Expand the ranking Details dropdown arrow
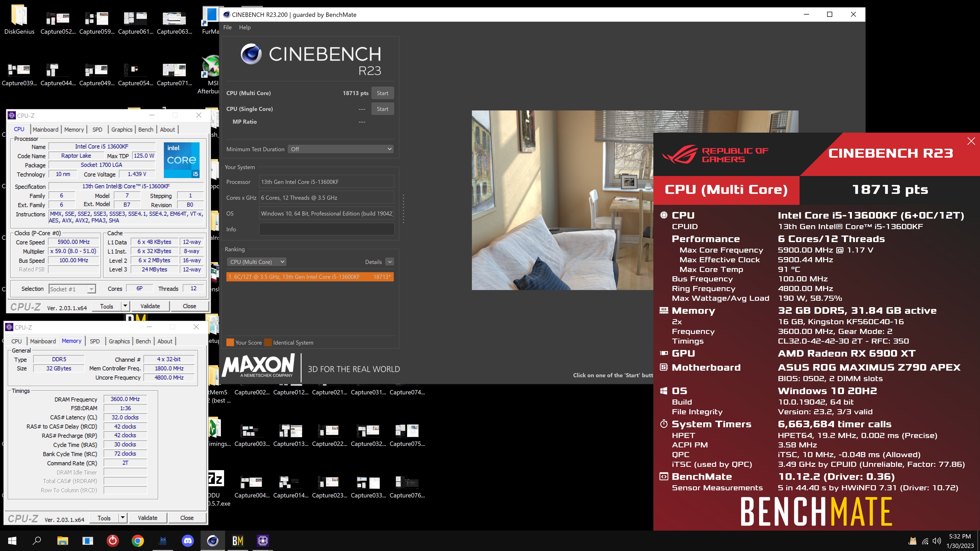 pyautogui.click(x=389, y=262)
